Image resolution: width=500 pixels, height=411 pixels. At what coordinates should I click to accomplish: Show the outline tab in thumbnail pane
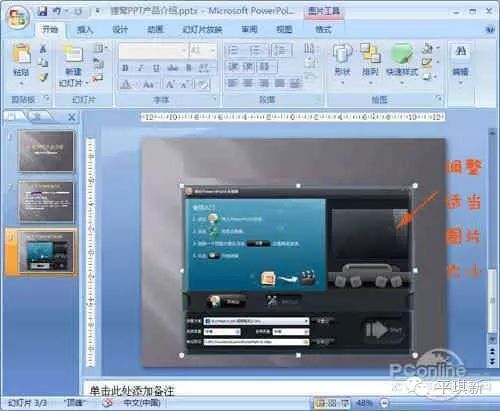37,116
